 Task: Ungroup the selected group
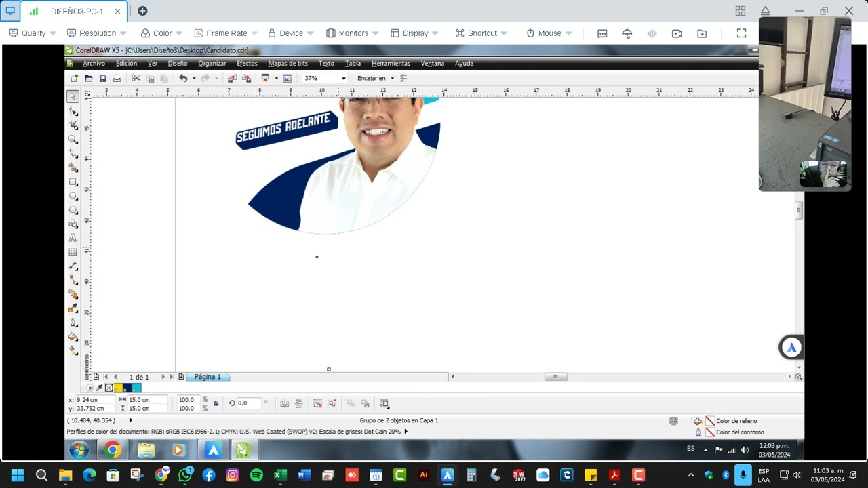(x=317, y=403)
